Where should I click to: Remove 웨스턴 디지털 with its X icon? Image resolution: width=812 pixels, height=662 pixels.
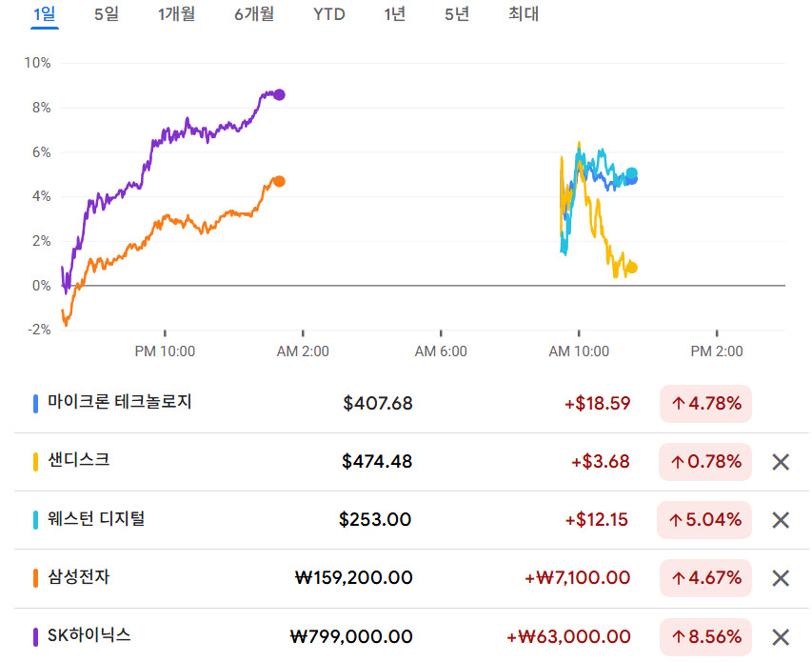click(x=781, y=520)
